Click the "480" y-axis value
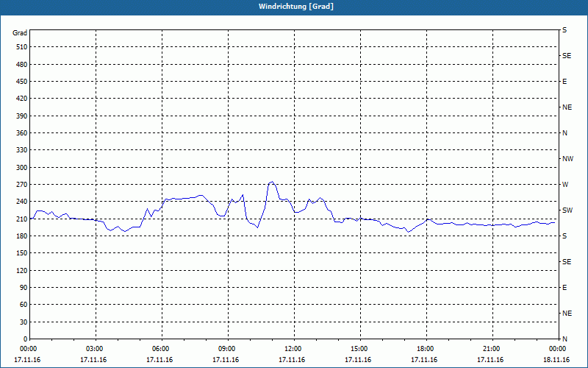588x368 pixels. click(x=21, y=64)
